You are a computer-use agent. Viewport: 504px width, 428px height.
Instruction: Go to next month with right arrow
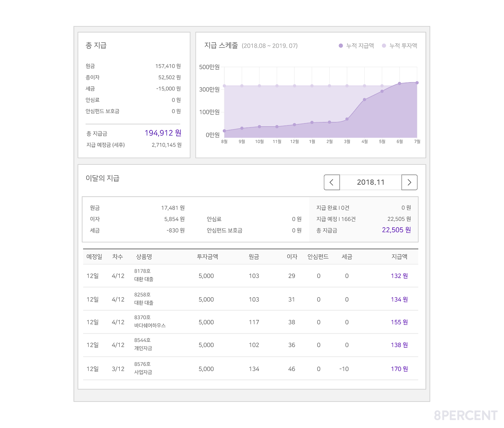409,182
